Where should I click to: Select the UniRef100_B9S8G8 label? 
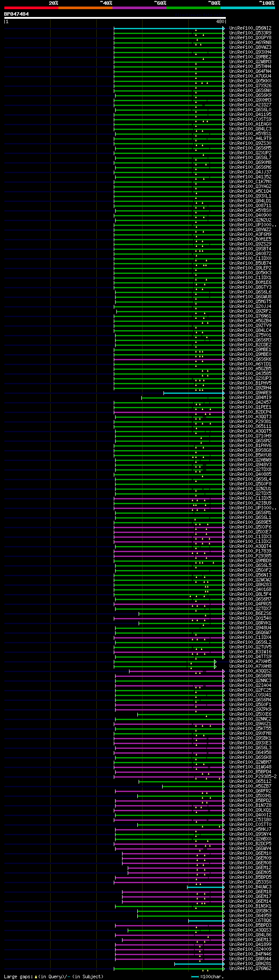coord(250,450)
